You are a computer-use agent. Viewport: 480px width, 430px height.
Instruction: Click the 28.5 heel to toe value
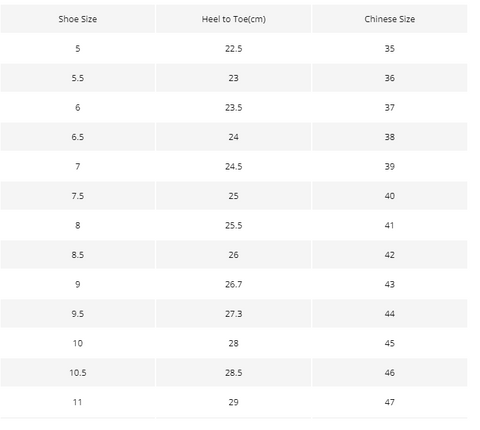pyautogui.click(x=234, y=373)
